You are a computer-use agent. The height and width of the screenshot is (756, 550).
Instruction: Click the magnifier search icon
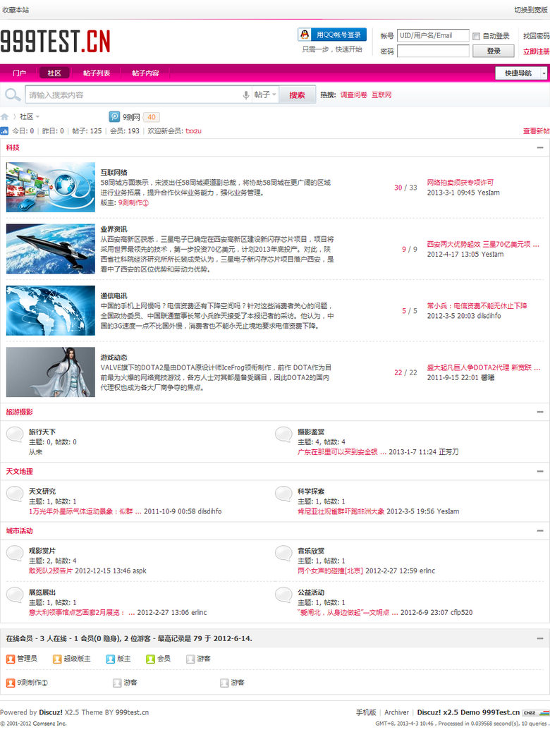(x=12, y=94)
